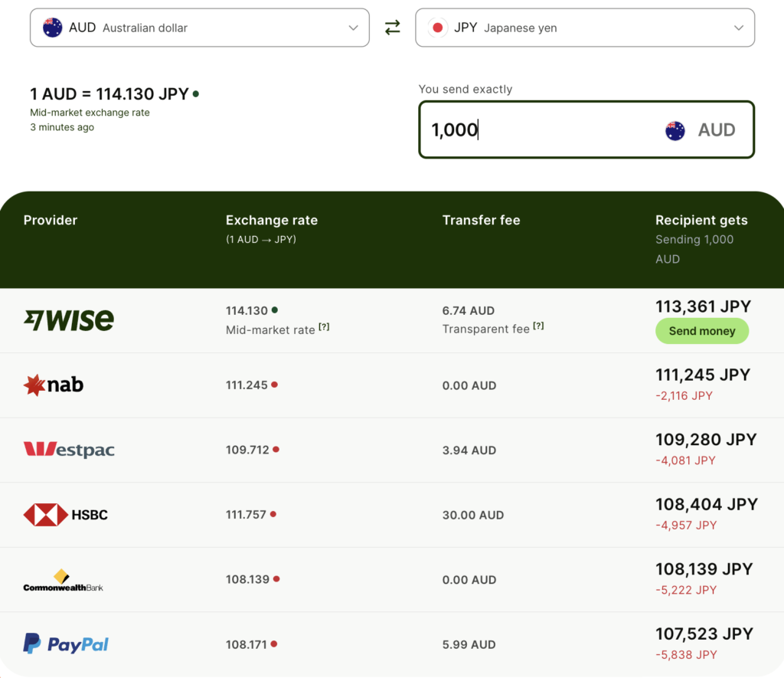Click into the 1,000 AUD amount field

point(586,129)
